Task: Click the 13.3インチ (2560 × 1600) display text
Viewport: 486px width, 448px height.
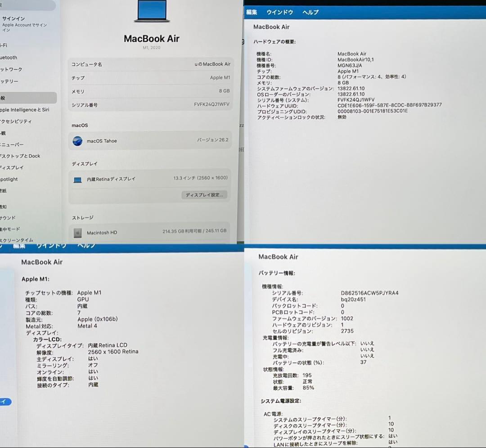Action: pyautogui.click(x=201, y=178)
